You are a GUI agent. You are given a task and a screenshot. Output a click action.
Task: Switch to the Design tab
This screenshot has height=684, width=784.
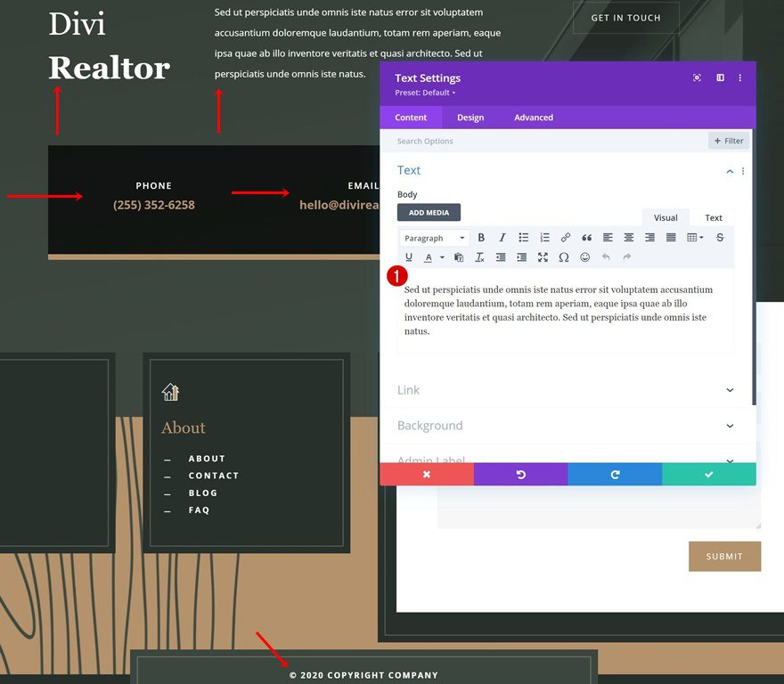[x=470, y=117]
